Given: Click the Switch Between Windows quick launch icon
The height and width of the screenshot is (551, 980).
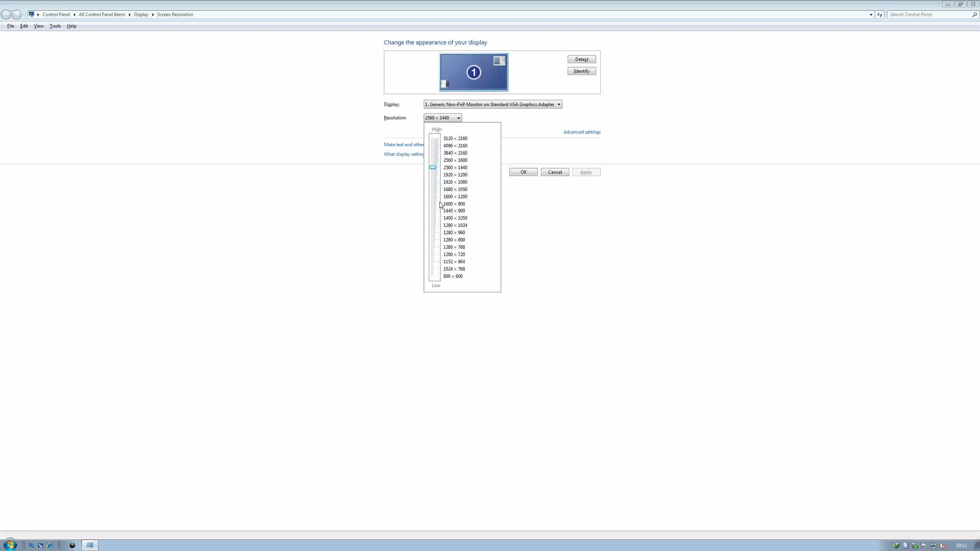Looking at the screenshot, I should tap(41, 545).
